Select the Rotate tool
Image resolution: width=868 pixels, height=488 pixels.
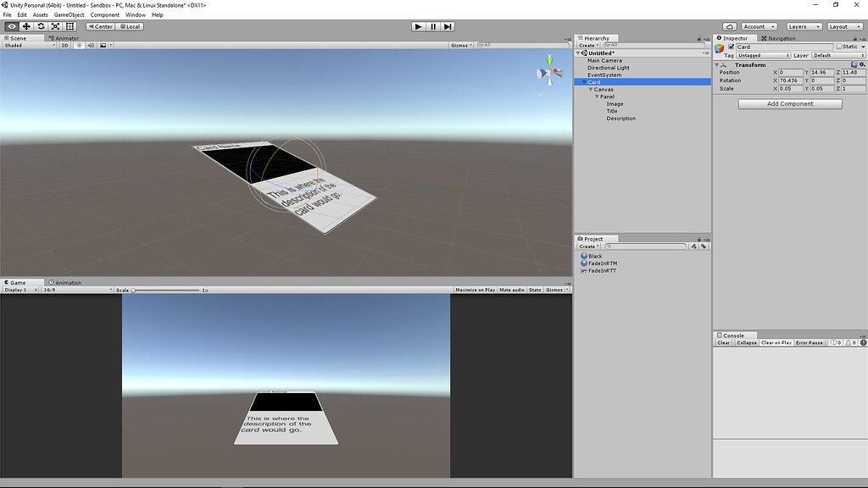(x=40, y=26)
